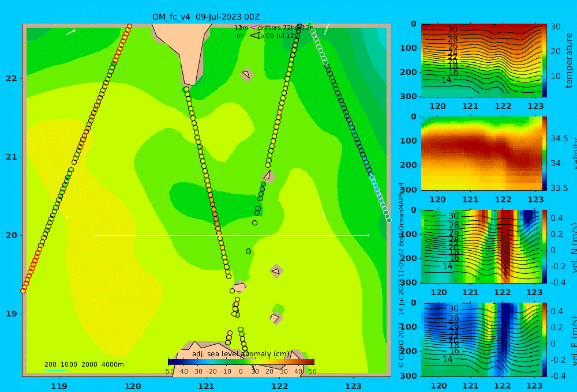Select the diamond island marker near latitude 20.8
The image size is (577, 392).
pyautogui.click(x=269, y=176)
